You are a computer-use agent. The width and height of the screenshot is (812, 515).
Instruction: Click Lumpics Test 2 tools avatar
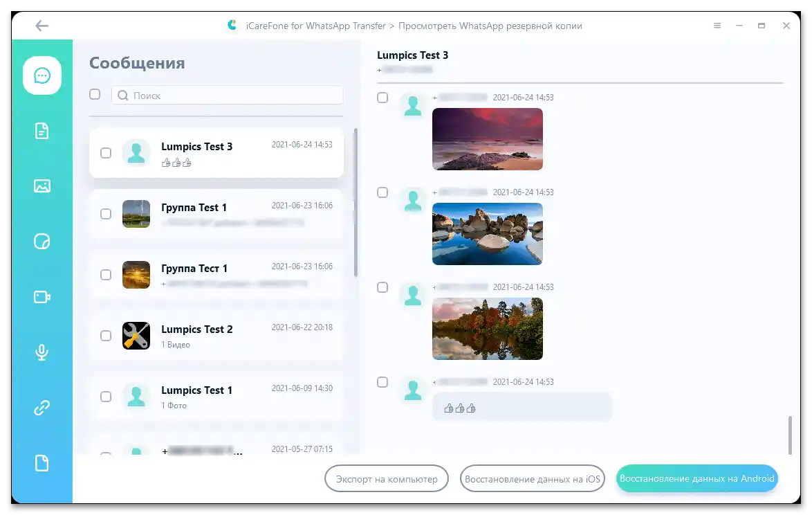[136, 336]
